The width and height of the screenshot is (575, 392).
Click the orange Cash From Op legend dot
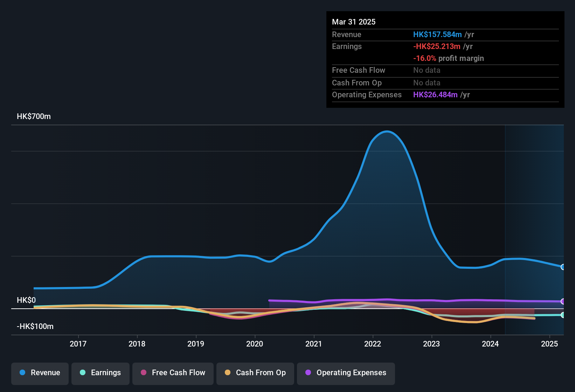pos(228,372)
